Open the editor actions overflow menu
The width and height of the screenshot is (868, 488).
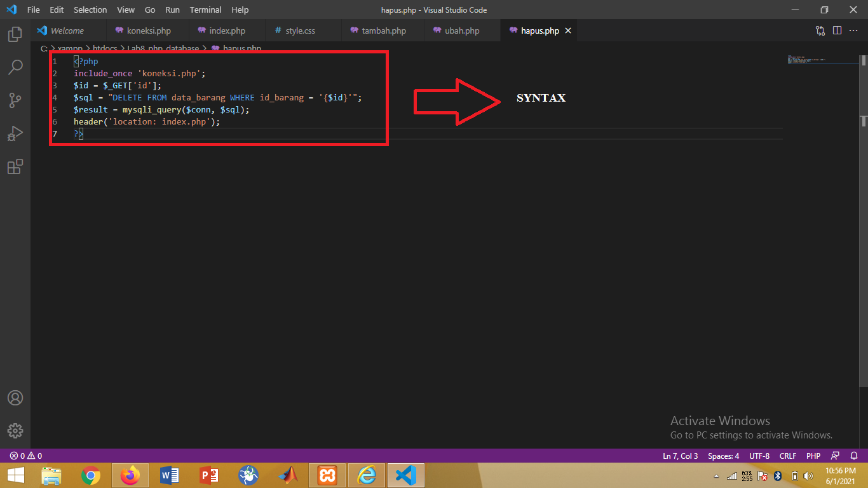[x=853, y=30]
